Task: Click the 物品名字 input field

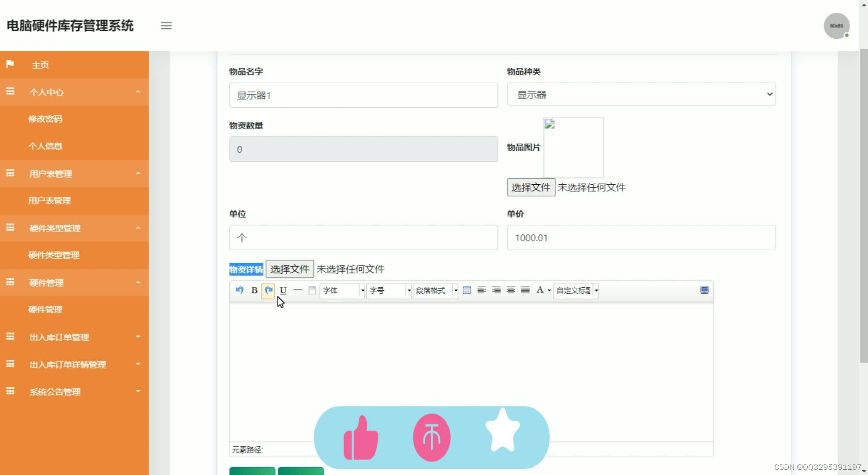Action: (364, 95)
